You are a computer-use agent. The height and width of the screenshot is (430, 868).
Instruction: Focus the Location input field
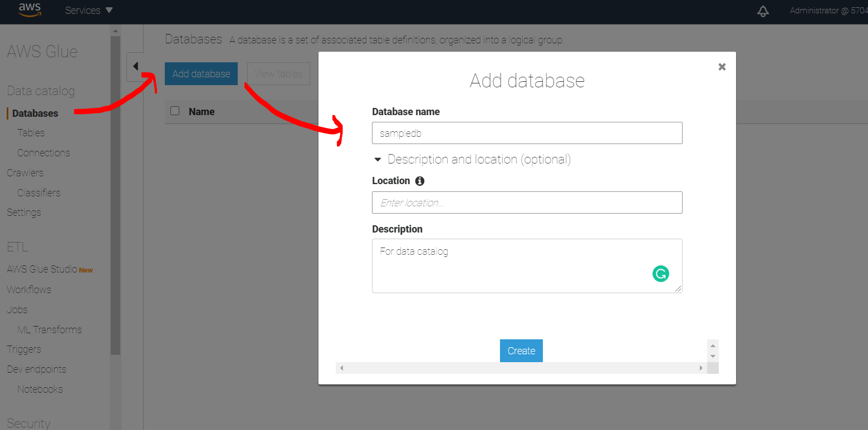pos(527,203)
